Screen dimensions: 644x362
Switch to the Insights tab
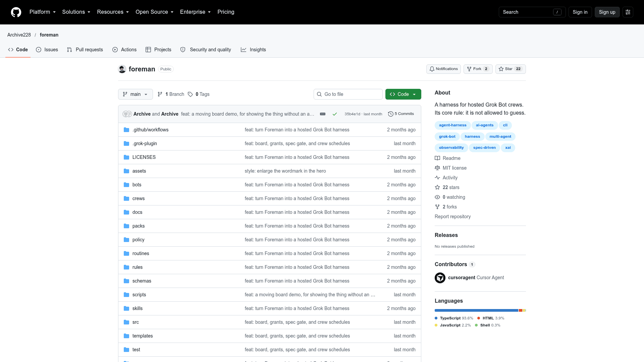(253, 50)
